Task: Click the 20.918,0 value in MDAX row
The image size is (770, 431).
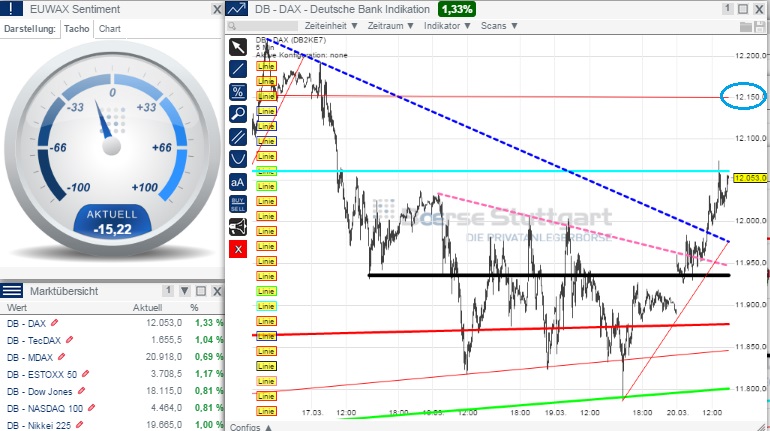Action: click(x=164, y=356)
